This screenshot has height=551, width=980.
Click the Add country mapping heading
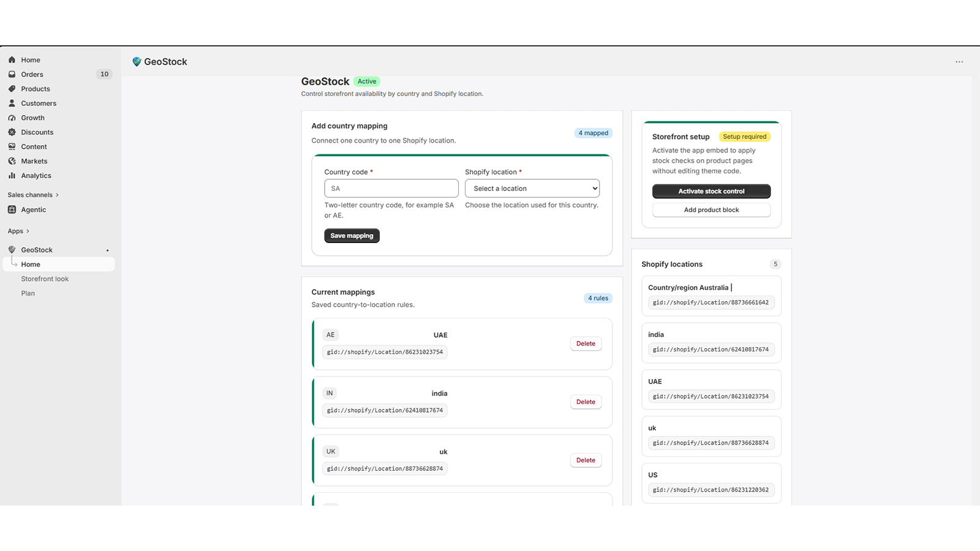(x=349, y=126)
